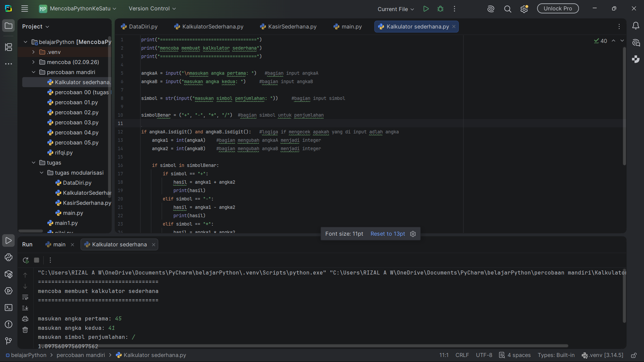Screen dimensions: 644x362
Task: Click Reset to 13pt link
Action: 388,234
